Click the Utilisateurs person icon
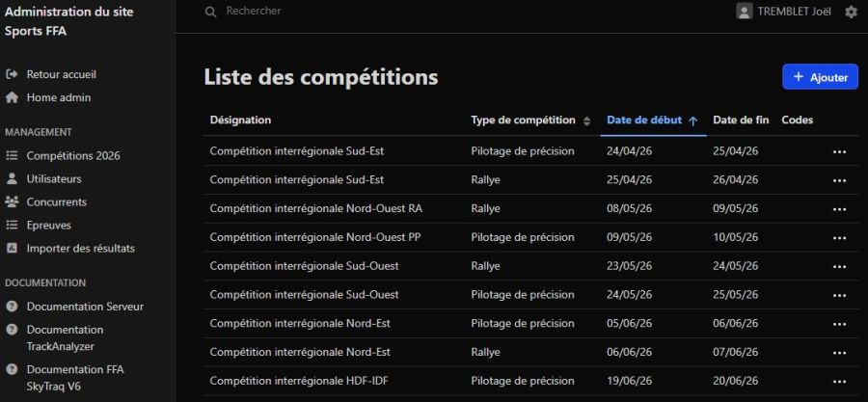 (x=12, y=178)
